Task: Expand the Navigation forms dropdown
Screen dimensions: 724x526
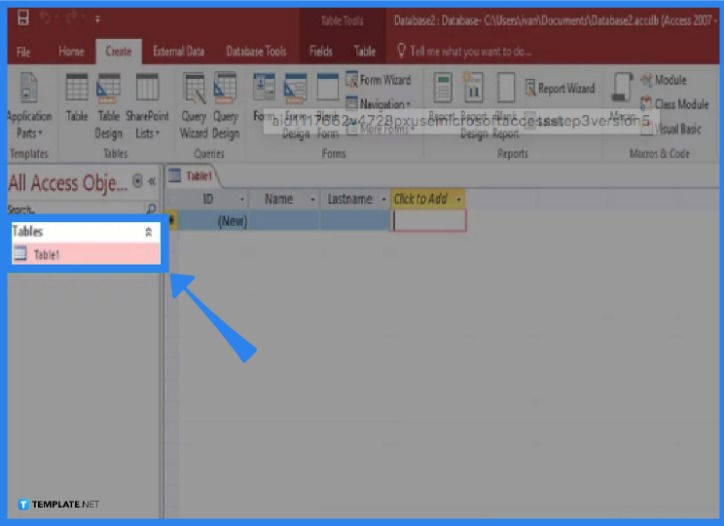Action: pyautogui.click(x=378, y=104)
